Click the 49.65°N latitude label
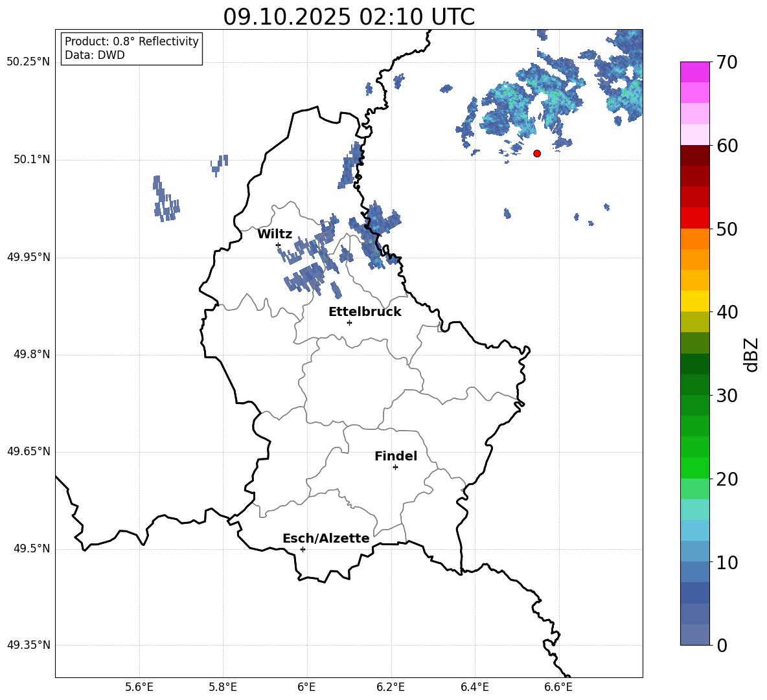767x700 pixels. 29,451
